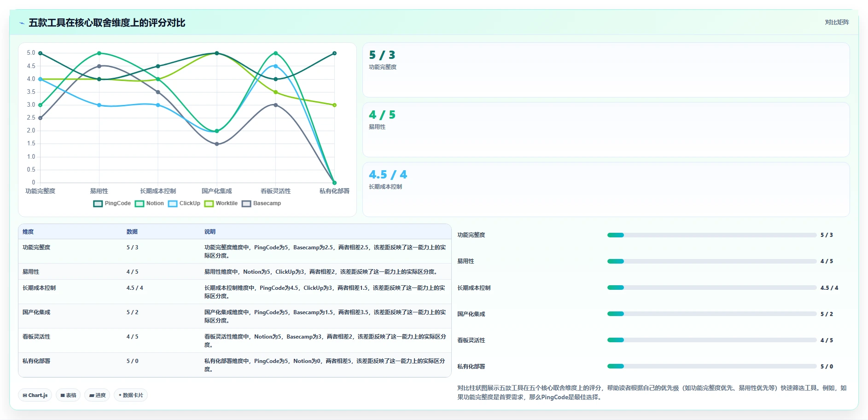The image size is (868, 420).
Task: Toggle Worktile series in chart legend
Action: 221,203
